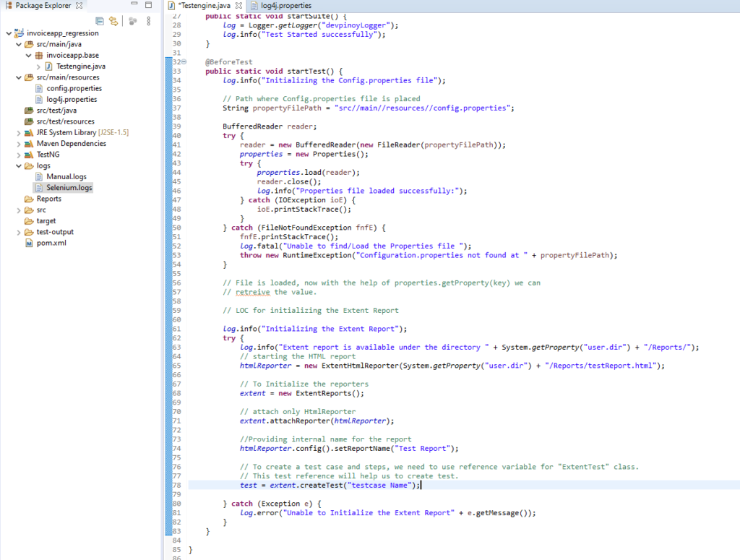Maximize the Package Explorer view

pyautogui.click(x=148, y=5)
